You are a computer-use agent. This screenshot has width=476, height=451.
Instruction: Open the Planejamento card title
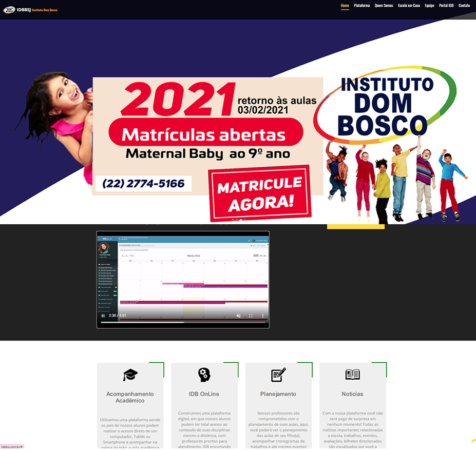click(x=278, y=394)
